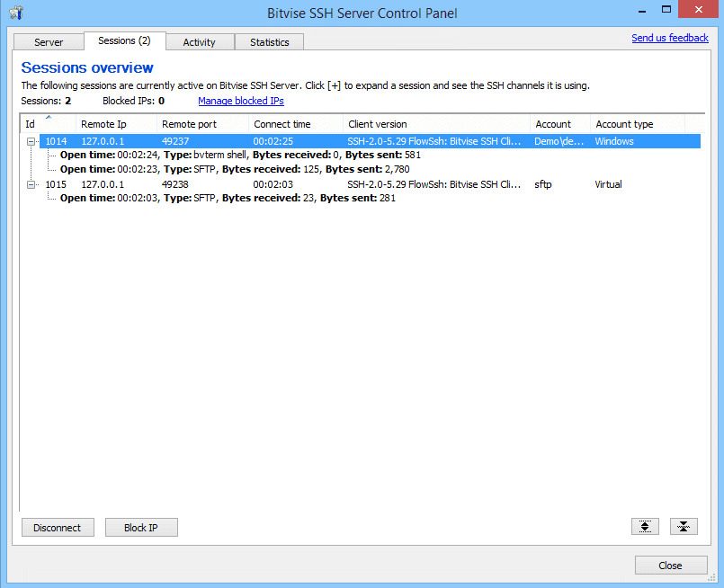724x588 pixels.
Task: Open the Statistics tab
Action: (270, 42)
